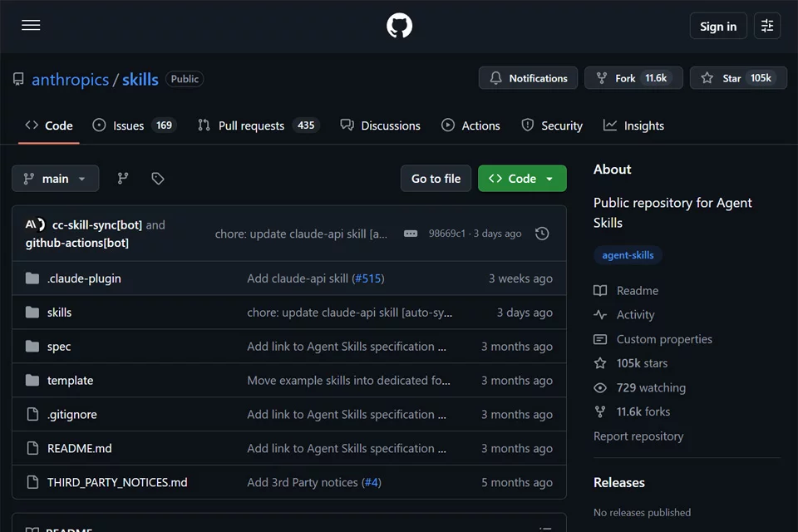Expand the commit message ellipsis button

[x=410, y=233]
